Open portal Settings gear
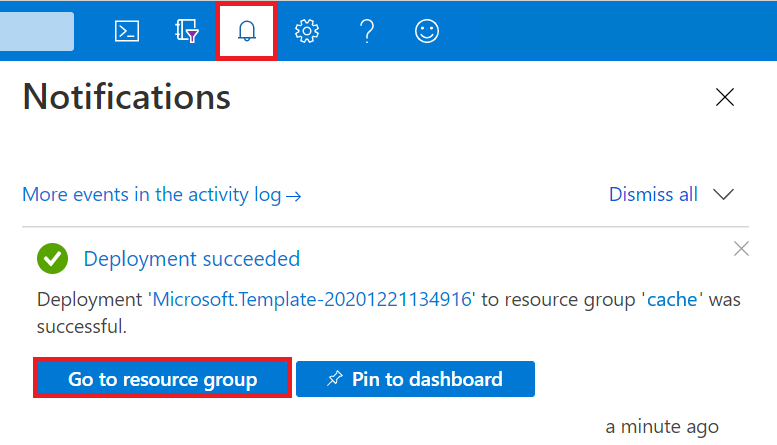The image size is (777, 445). click(x=307, y=31)
